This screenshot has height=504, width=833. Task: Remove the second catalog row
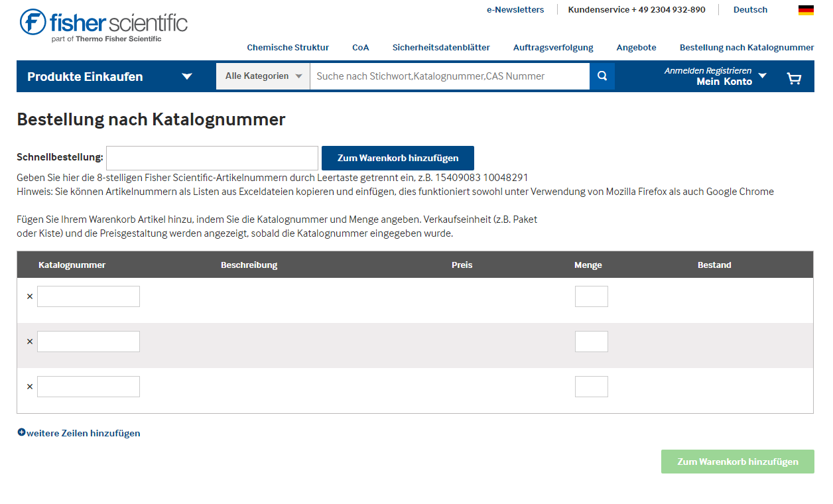click(29, 342)
